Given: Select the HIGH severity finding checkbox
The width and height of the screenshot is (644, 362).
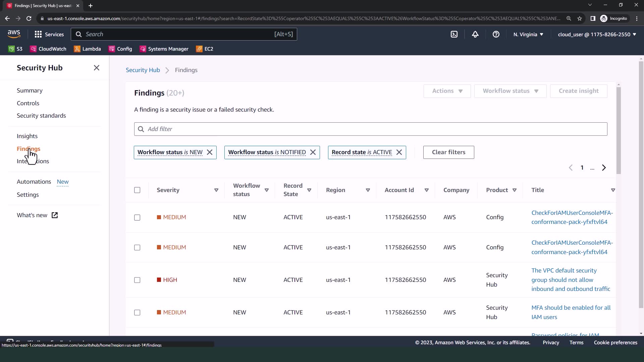Looking at the screenshot, I should (x=137, y=280).
